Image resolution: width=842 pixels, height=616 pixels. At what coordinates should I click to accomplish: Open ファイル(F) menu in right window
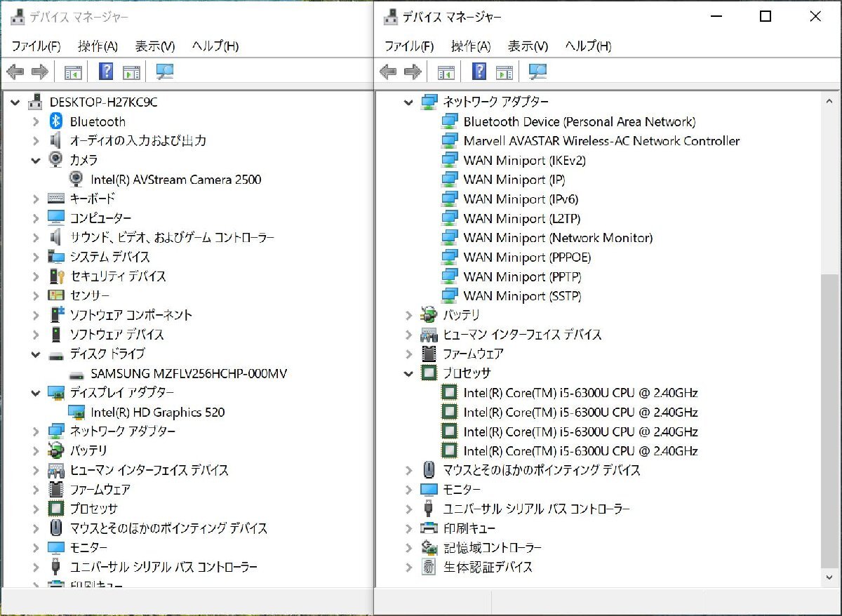click(x=409, y=46)
